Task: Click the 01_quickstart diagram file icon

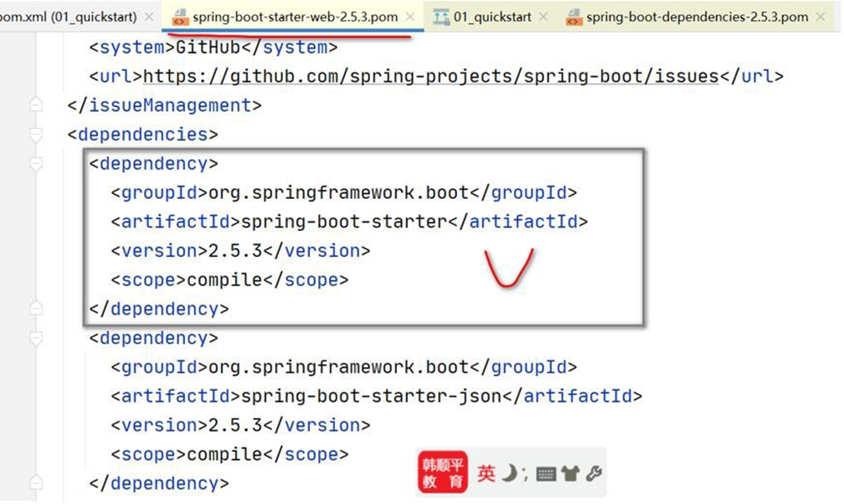Action: tap(441, 16)
